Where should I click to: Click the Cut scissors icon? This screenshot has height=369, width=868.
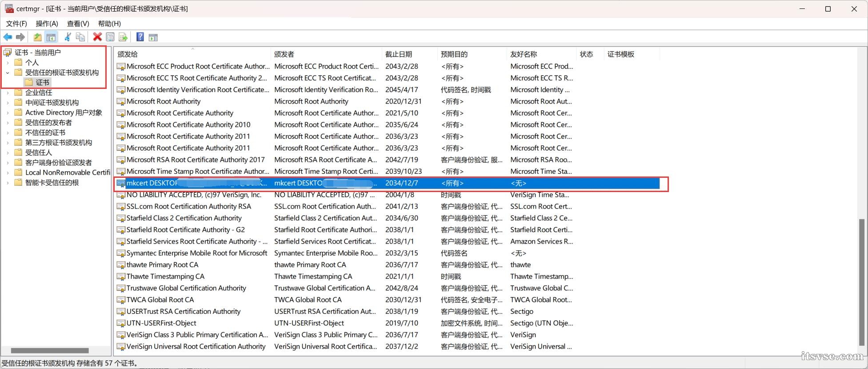coord(68,37)
